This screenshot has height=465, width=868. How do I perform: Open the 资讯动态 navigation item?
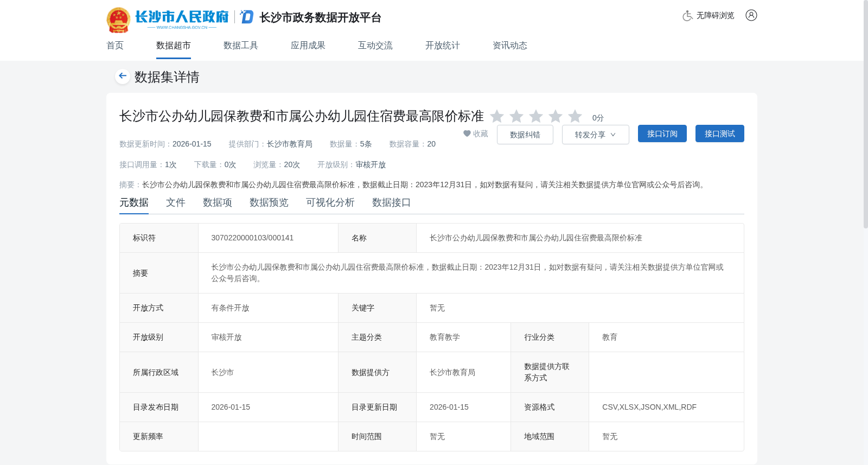tap(510, 46)
